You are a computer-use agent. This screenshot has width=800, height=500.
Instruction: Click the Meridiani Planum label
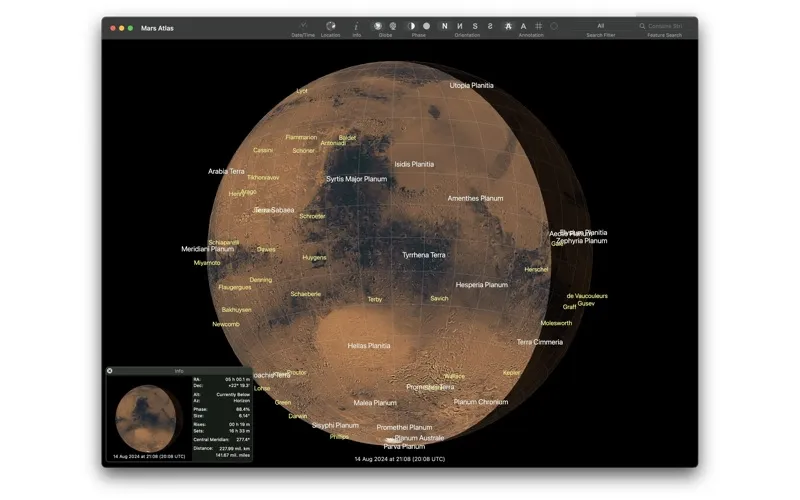click(x=208, y=249)
